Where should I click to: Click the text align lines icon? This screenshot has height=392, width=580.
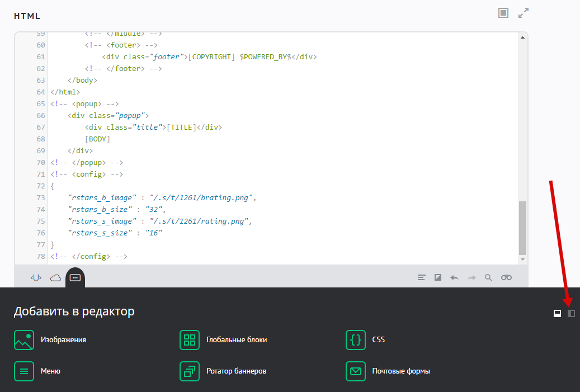pos(422,277)
